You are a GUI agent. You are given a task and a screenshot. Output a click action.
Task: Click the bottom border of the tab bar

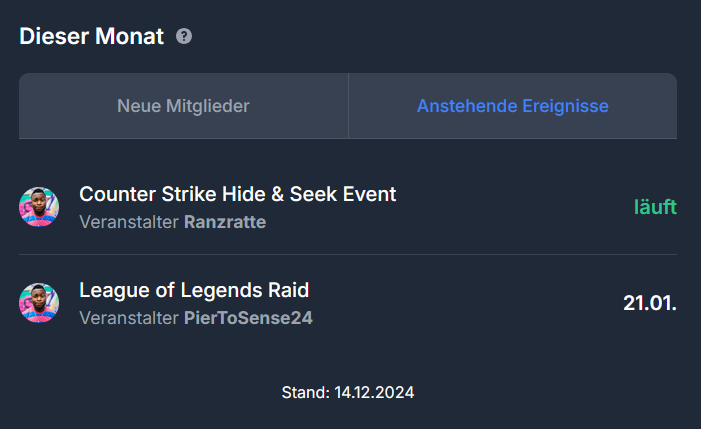tap(348, 138)
